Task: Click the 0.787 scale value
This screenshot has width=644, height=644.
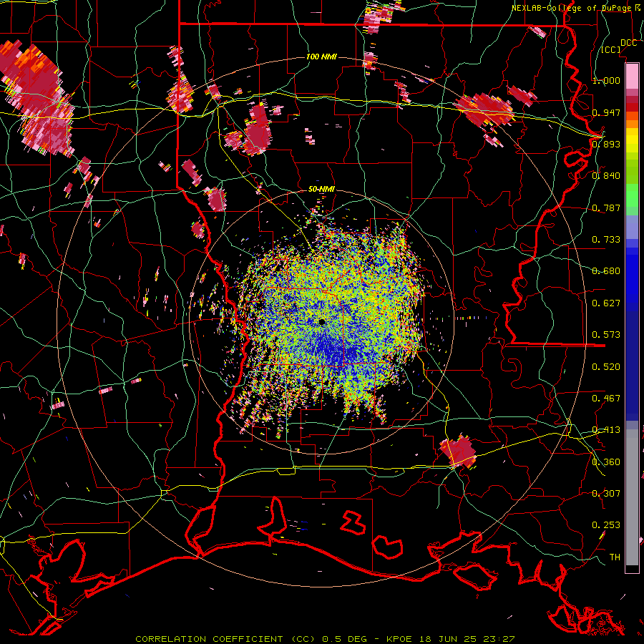Action: 606,208
